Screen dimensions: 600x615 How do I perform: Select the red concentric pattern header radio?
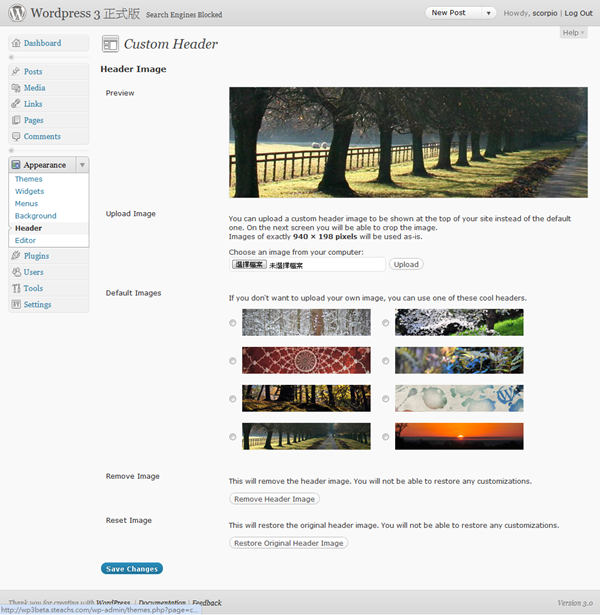(x=233, y=361)
